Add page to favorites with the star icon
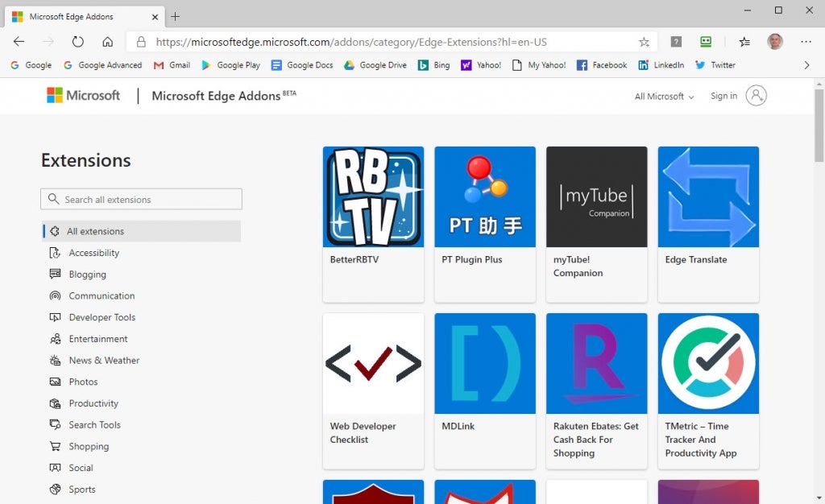Viewport: 825px width, 504px height. (x=644, y=42)
